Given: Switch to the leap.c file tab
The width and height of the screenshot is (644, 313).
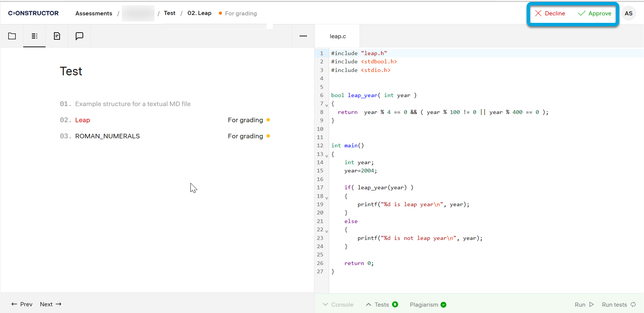Looking at the screenshot, I should pyautogui.click(x=338, y=36).
